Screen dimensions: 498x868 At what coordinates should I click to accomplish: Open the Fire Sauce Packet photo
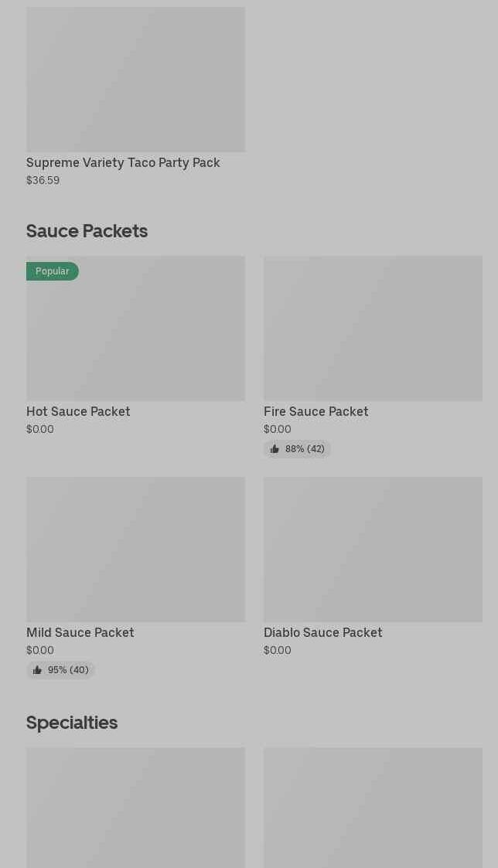[373, 328]
